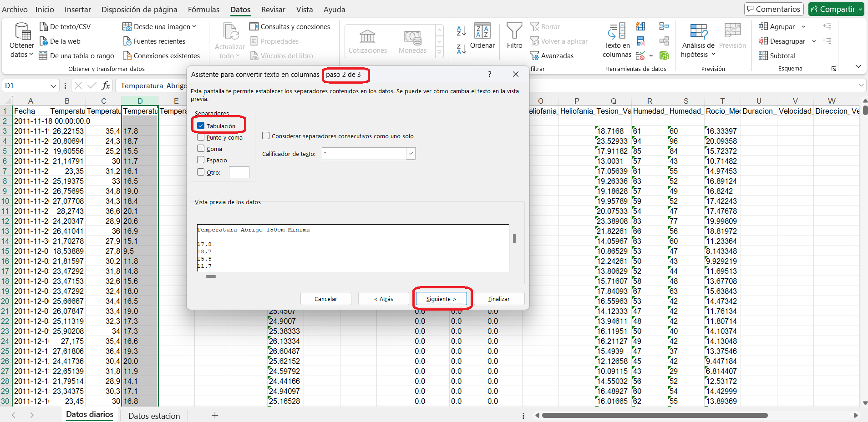Toggle the Filtro button
This screenshot has width=868, height=422.
point(514,36)
